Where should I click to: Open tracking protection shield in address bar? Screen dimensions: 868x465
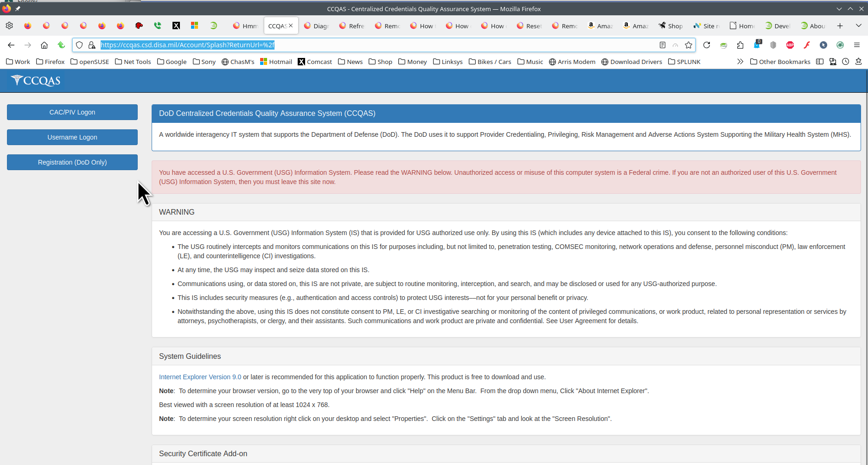click(79, 45)
